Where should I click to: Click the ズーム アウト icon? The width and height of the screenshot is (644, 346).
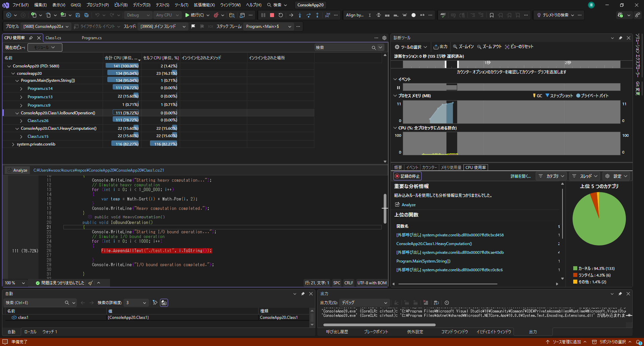[489, 47]
